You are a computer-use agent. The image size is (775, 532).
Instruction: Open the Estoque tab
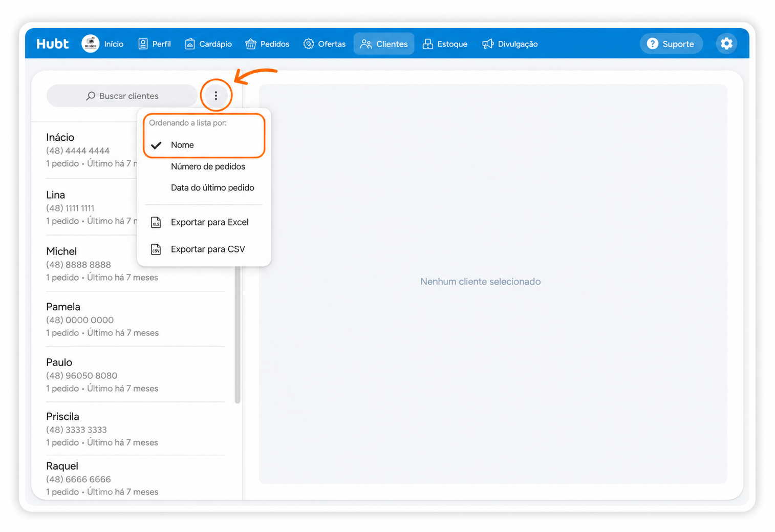pos(445,44)
